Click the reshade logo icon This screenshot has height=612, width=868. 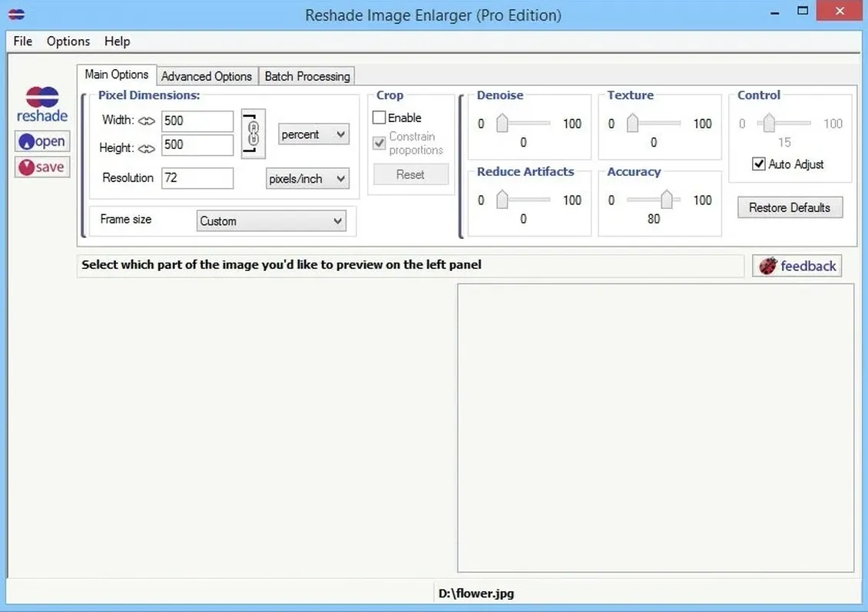click(x=42, y=104)
